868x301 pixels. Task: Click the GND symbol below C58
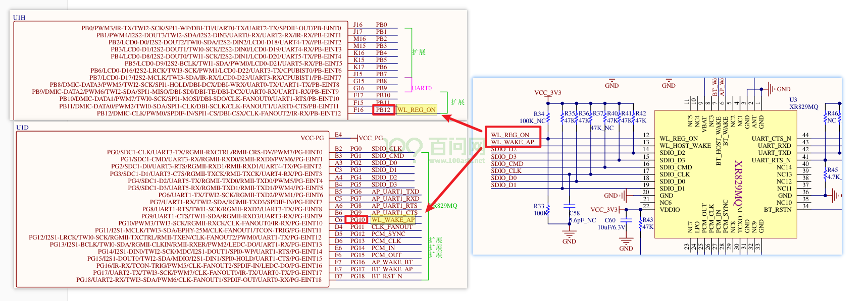pos(569,234)
